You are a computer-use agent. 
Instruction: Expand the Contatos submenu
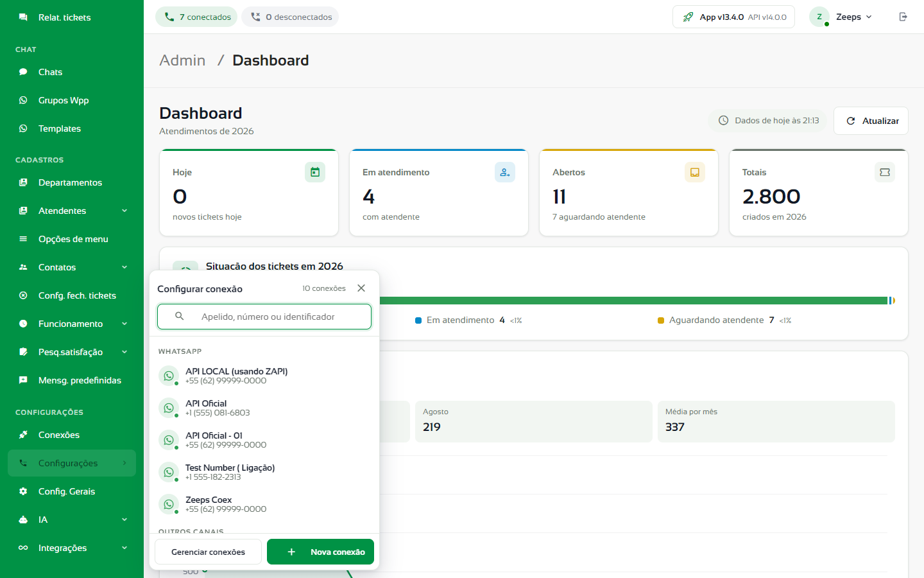(124, 267)
